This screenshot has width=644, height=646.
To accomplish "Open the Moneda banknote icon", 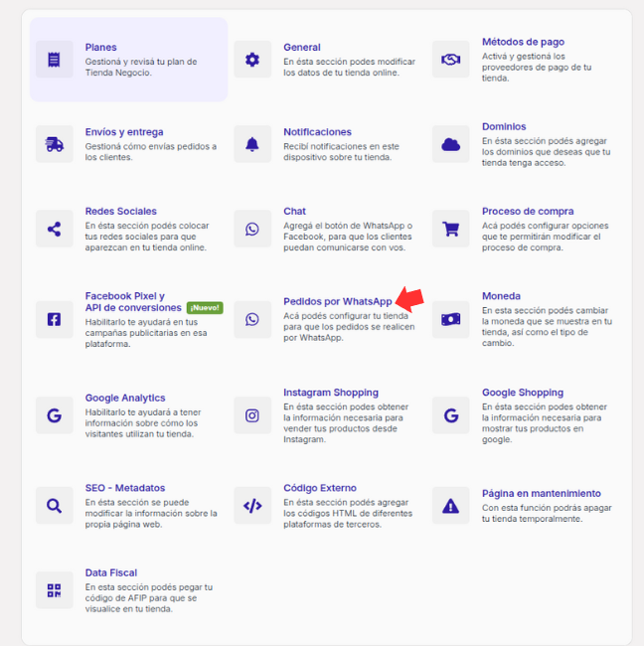I will (451, 319).
